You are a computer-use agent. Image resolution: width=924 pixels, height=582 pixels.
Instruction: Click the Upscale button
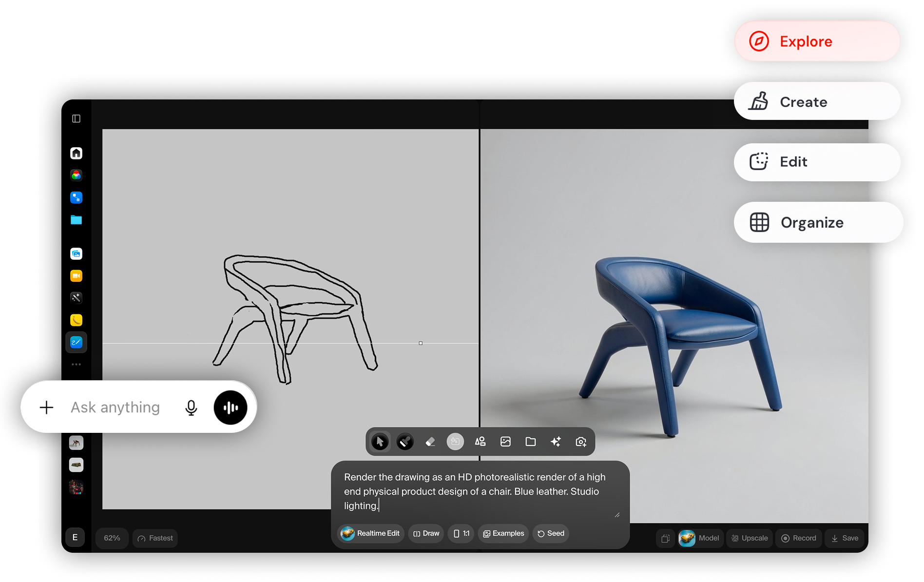coord(750,538)
